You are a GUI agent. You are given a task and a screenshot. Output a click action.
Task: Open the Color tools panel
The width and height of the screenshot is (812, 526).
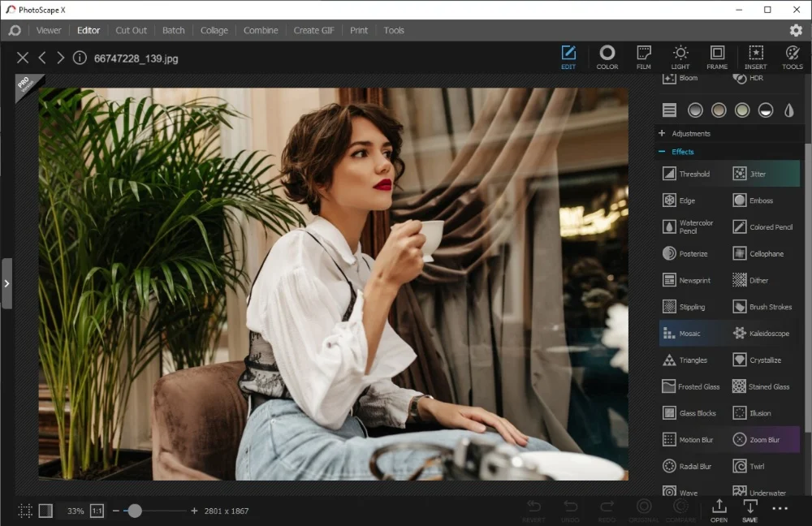coord(607,57)
